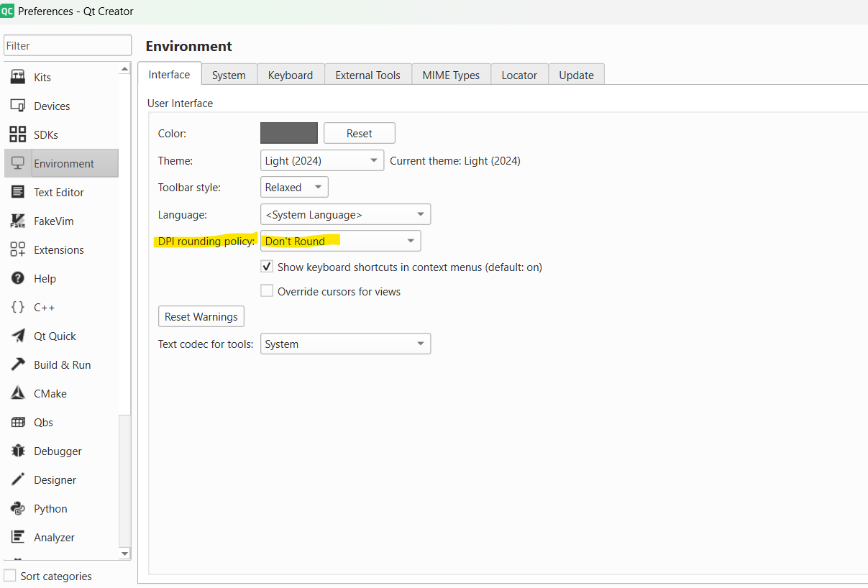Viewport: 868px width, 588px height.
Task: Click the gray Color swatch
Action: (288, 133)
